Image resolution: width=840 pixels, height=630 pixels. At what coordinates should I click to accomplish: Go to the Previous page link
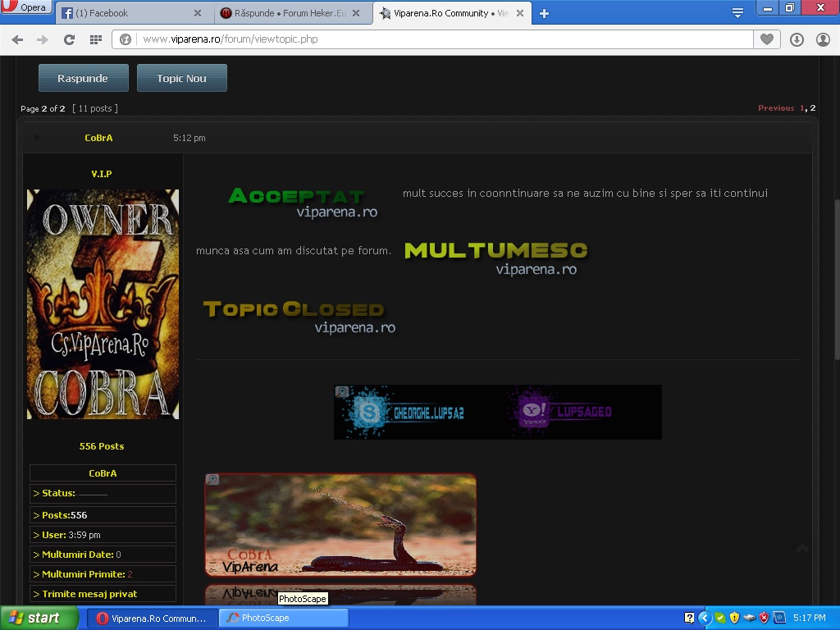coord(776,107)
